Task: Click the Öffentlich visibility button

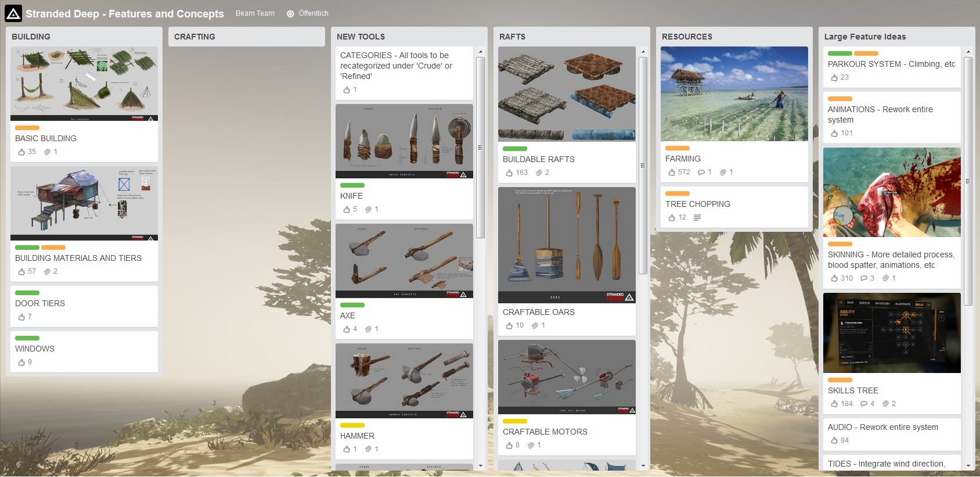Action: pos(308,13)
